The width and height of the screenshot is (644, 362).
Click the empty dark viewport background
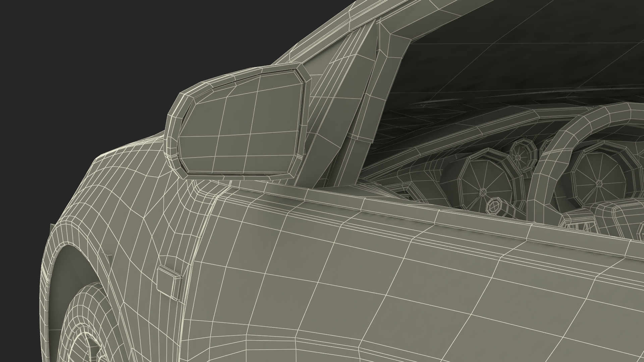coord(84,67)
